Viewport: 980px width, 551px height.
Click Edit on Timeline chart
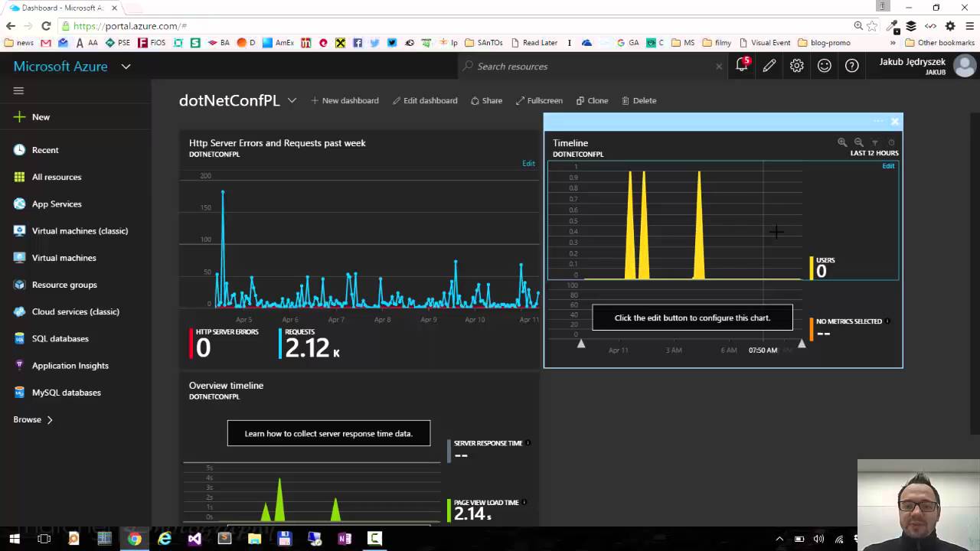888,165
